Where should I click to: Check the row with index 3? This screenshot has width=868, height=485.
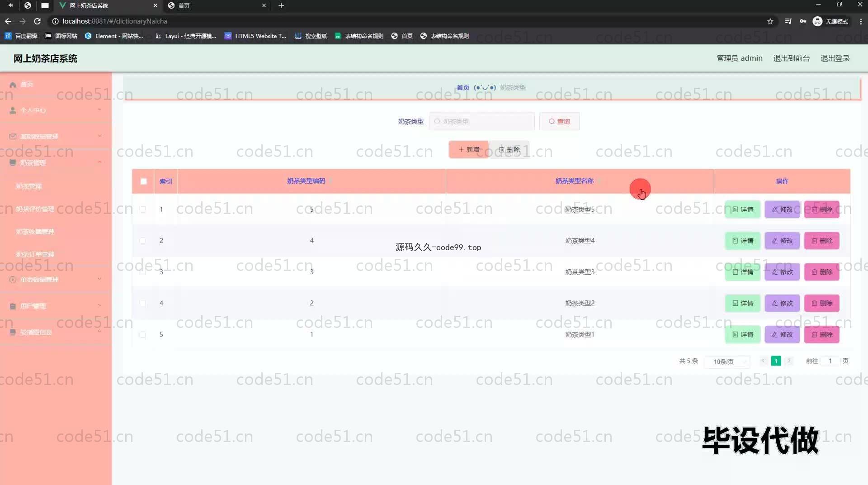[x=142, y=271]
